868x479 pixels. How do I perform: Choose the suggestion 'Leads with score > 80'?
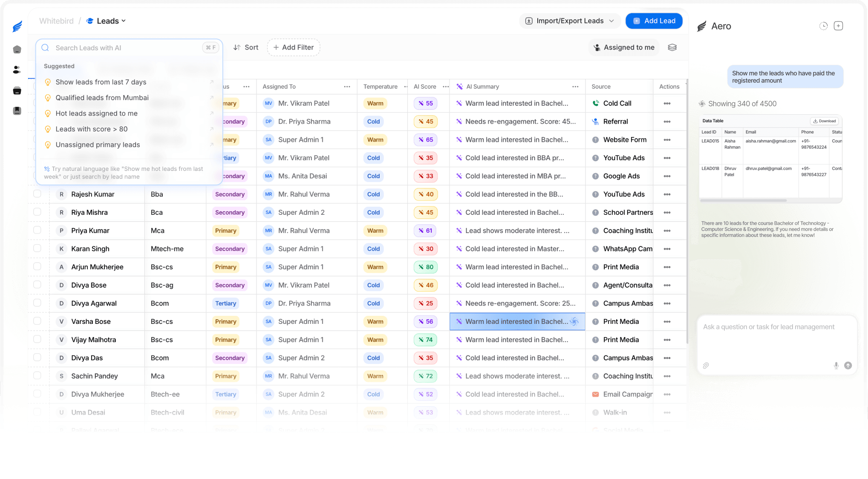pos(92,129)
